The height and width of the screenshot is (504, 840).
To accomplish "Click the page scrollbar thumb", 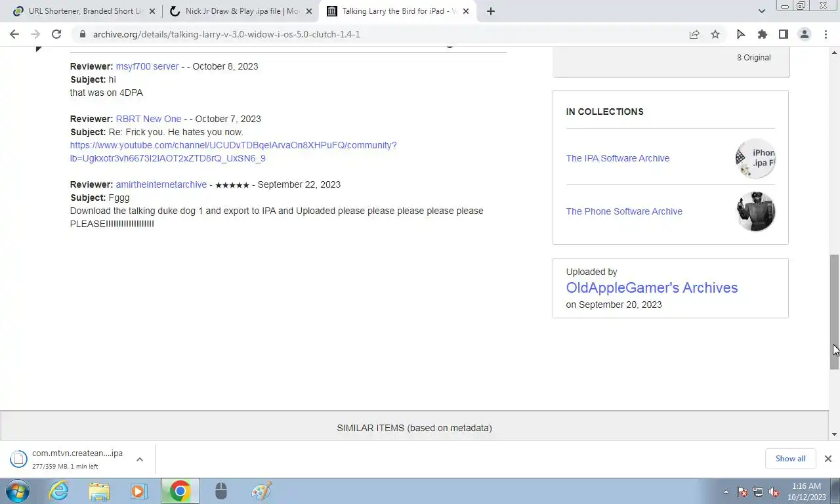I will 834,312.
